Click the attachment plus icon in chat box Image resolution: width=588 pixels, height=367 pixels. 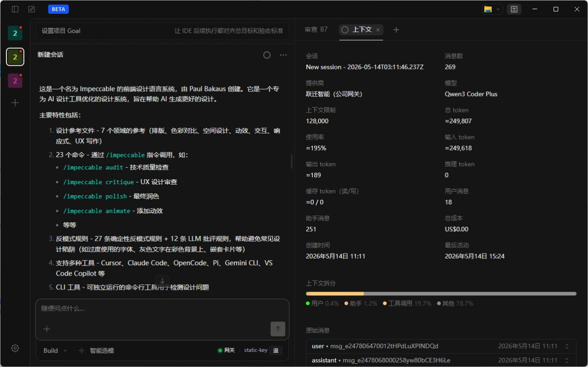pyautogui.click(x=47, y=329)
